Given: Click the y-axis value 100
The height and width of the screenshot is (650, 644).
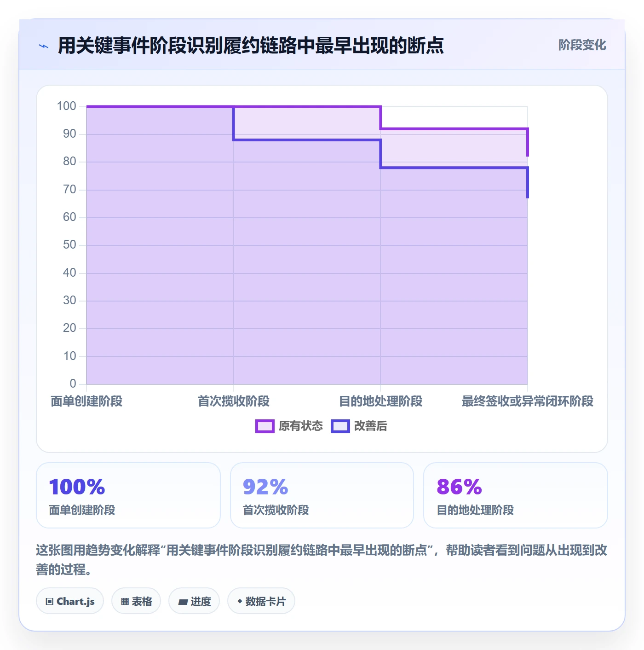Looking at the screenshot, I should 66,106.
